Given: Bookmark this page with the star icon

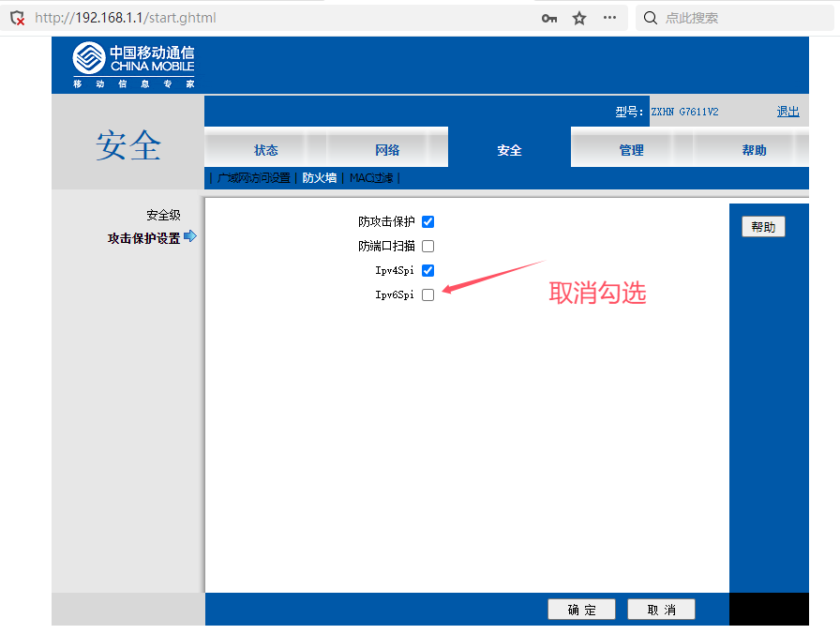Looking at the screenshot, I should click(579, 18).
